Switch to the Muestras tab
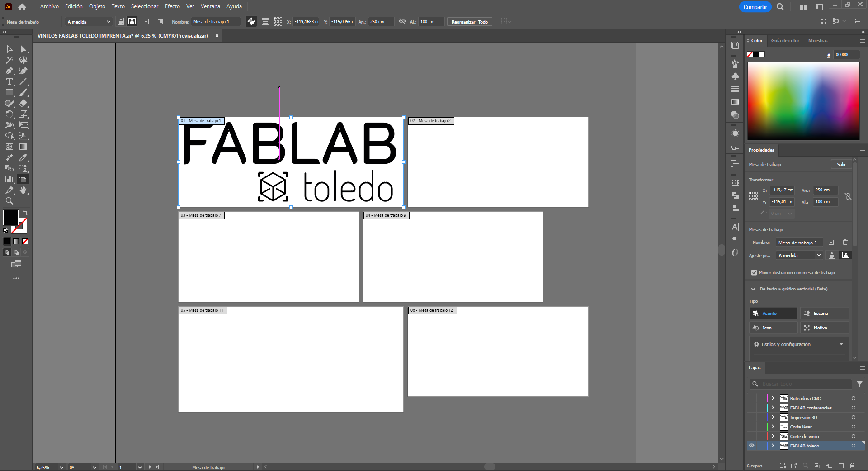Screen dimensions: 868x471 coord(818,41)
